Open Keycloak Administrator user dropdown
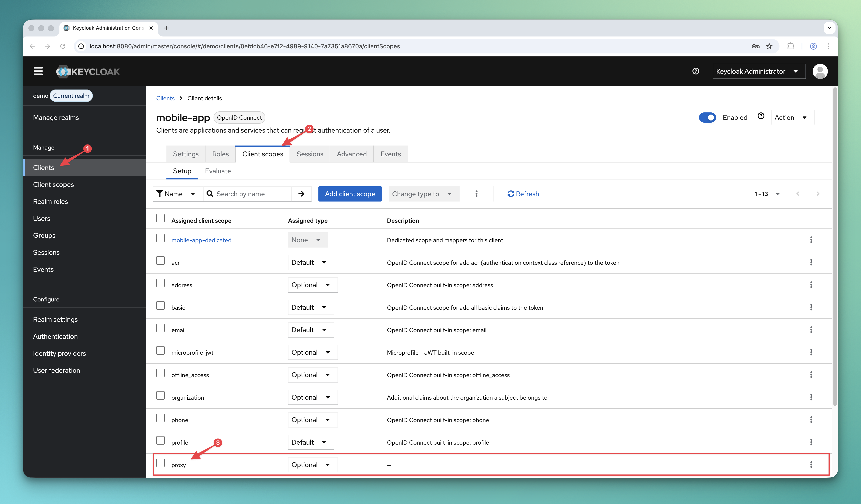Image resolution: width=861 pixels, height=504 pixels. (759, 71)
